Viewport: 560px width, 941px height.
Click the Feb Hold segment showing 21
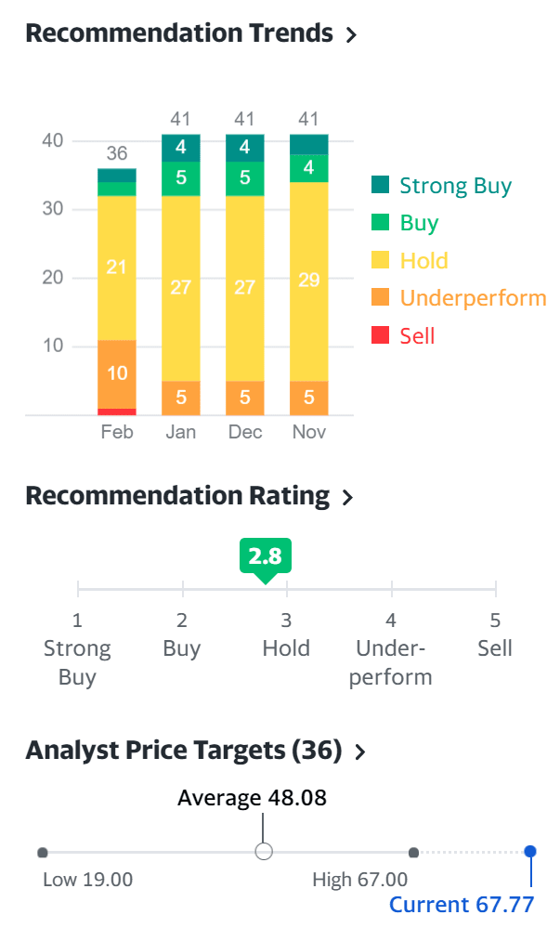(117, 268)
